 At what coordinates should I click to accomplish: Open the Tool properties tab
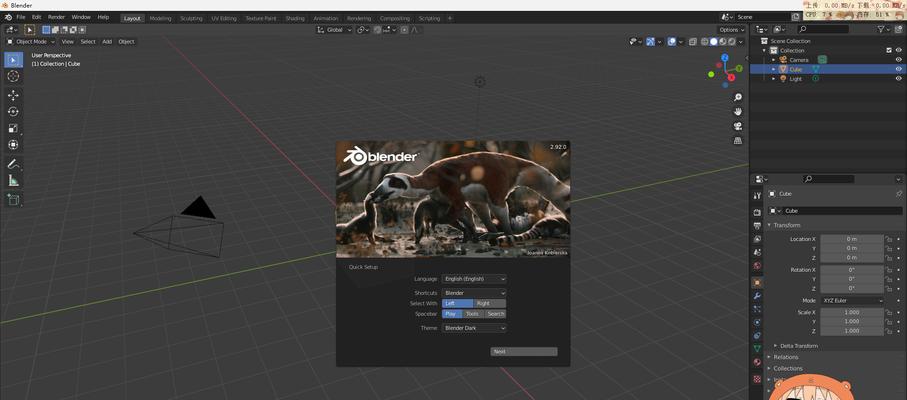tap(757, 196)
